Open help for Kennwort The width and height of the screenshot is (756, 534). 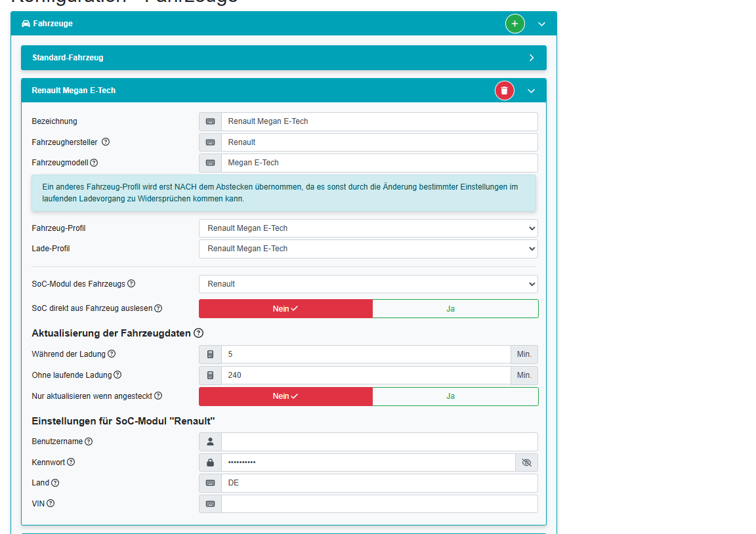pos(71,462)
